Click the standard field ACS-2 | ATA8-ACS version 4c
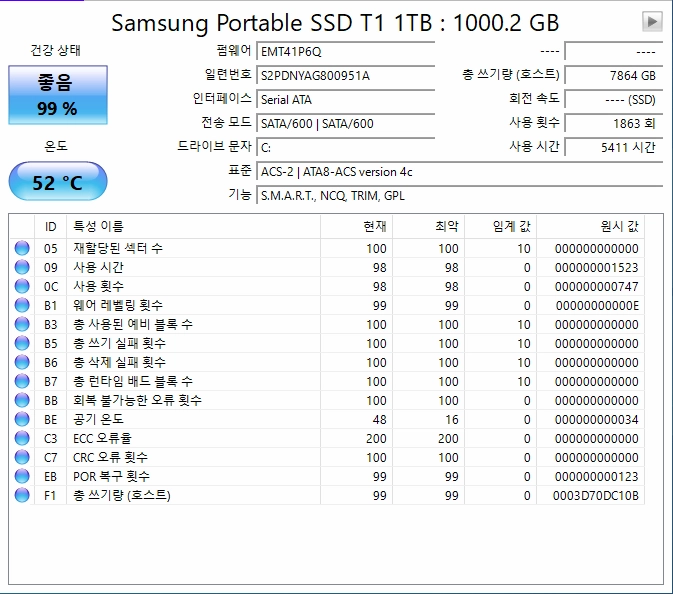Image resolution: width=673 pixels, height=594 pixels. 460,172
